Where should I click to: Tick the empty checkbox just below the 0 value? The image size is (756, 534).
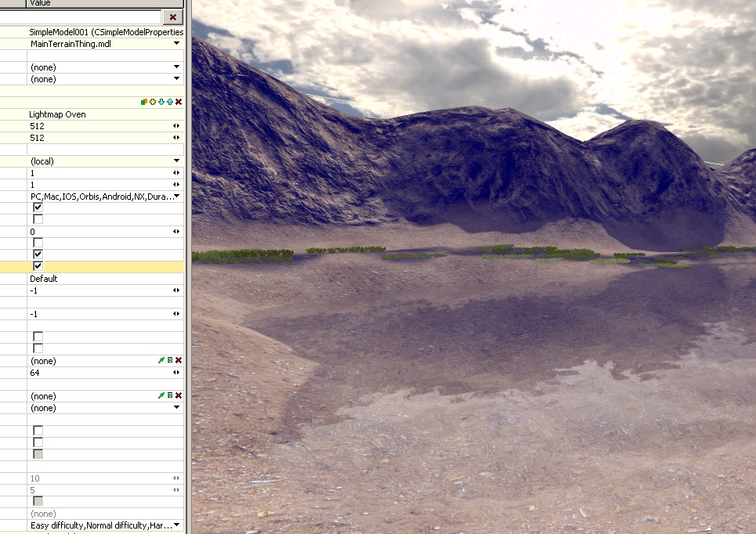pos(38,243)
